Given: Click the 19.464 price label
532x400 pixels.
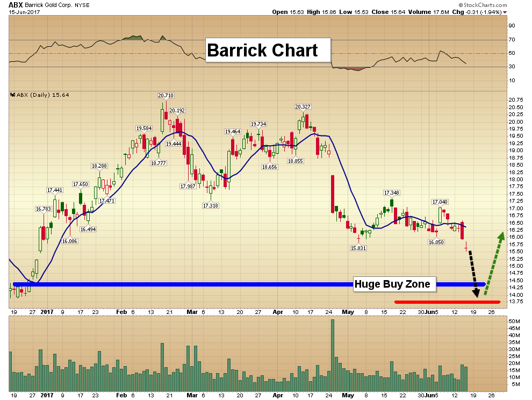Looking at the screenshot, I should click(x=233, y=132).
